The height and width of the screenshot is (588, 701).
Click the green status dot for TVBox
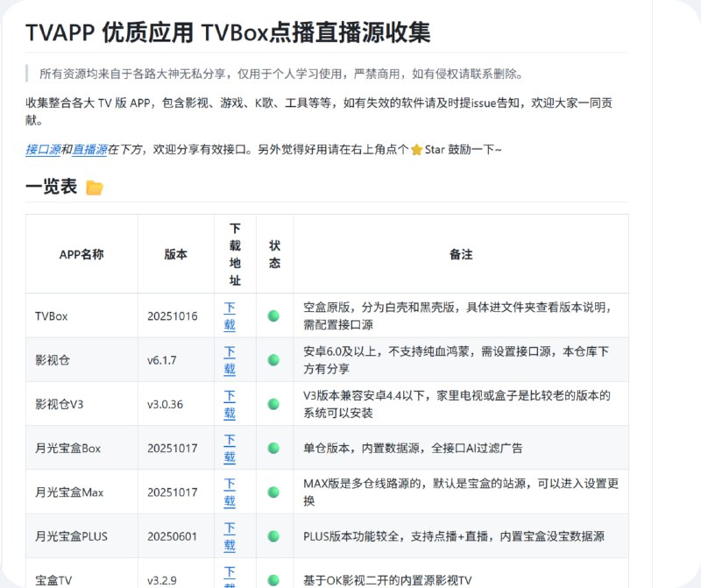273,316
